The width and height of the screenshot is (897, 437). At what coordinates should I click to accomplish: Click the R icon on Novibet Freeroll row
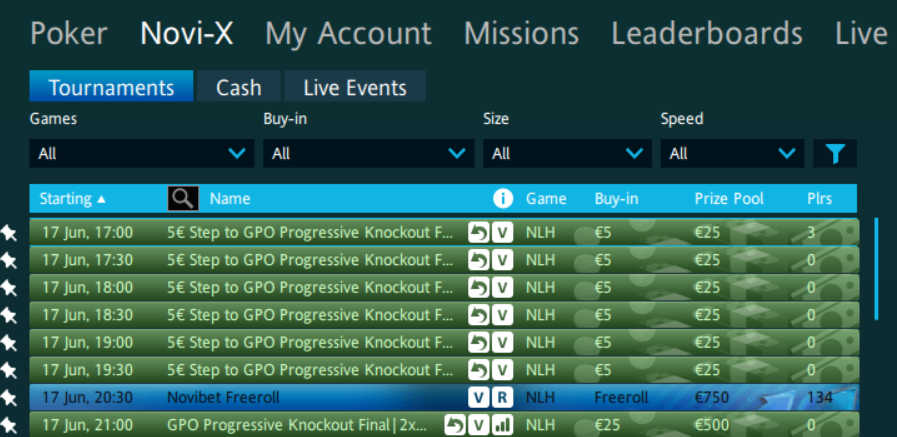pos(503,397)
